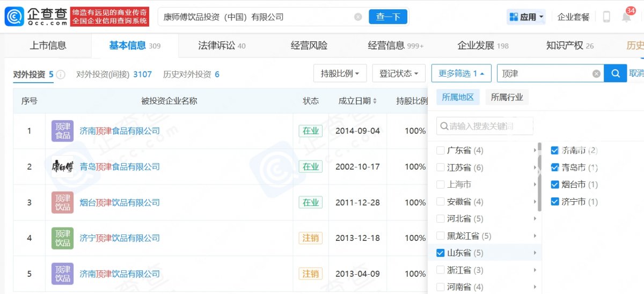
Task: Toggle the 上海市 checkbox
Action: [441, 185]
